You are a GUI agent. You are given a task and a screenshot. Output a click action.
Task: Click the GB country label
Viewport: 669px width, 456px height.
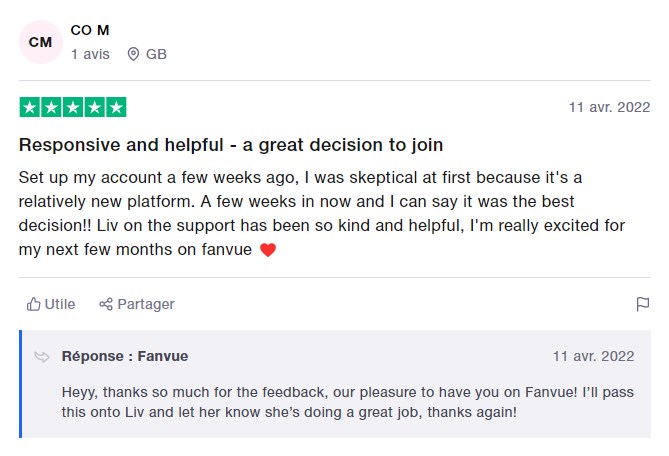156,54
